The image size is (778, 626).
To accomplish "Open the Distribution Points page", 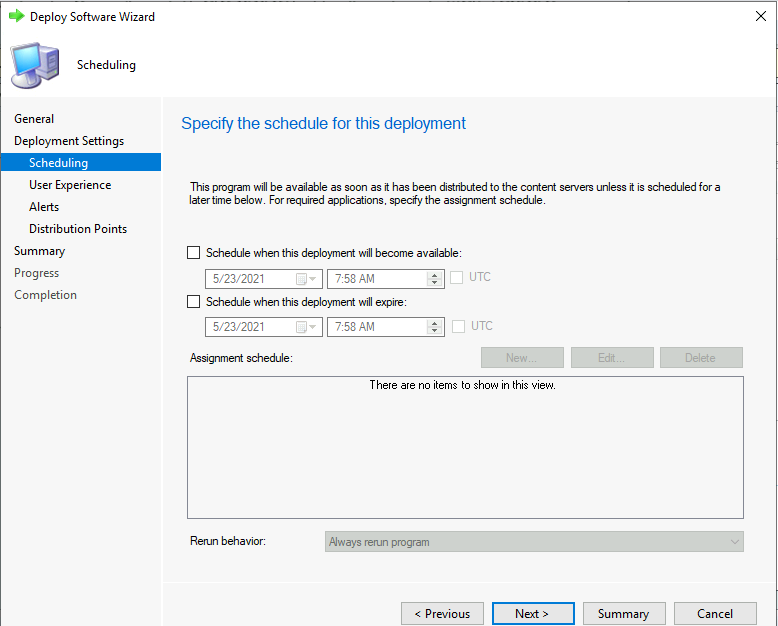I will click(78, 229).
